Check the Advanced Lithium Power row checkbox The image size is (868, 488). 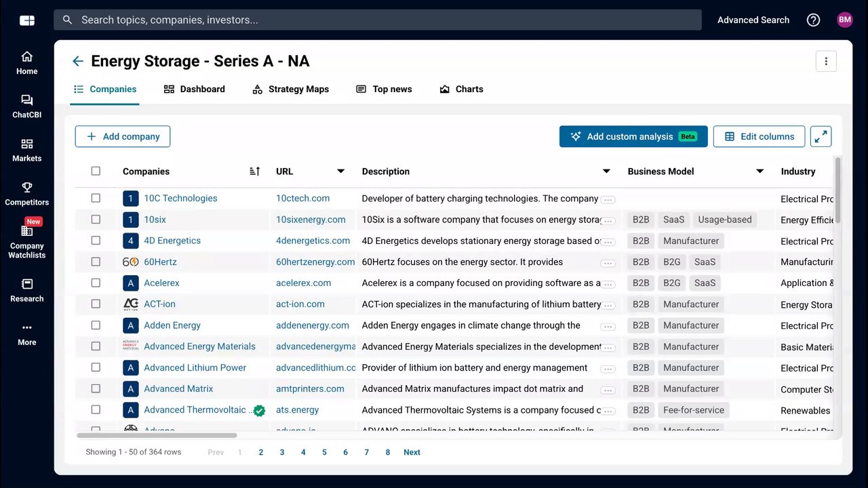[96, 367]
